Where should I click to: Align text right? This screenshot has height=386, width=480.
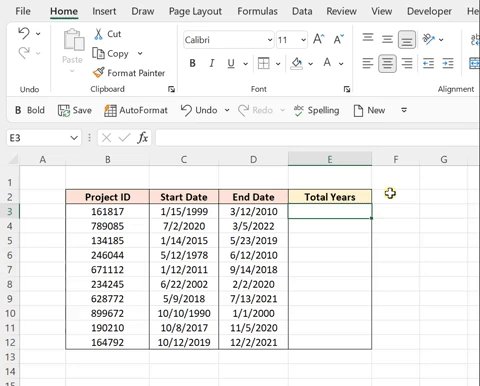pos(407,63)
